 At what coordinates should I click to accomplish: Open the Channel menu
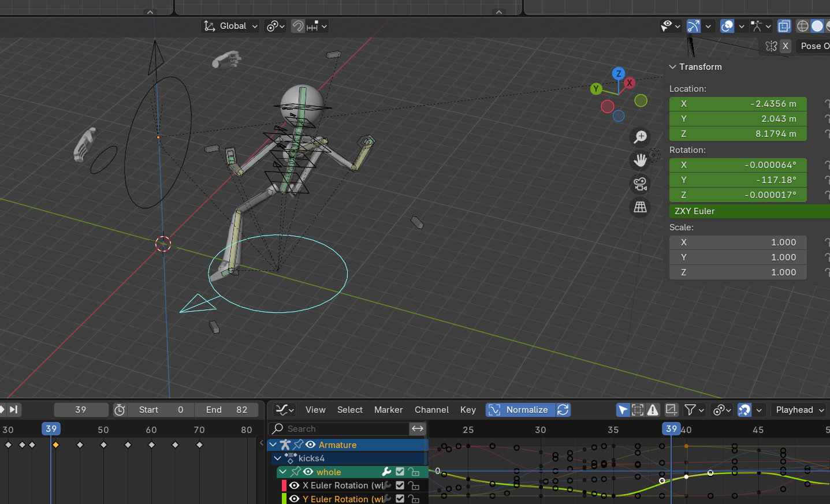pyautogui.click(x=431, y=410)
